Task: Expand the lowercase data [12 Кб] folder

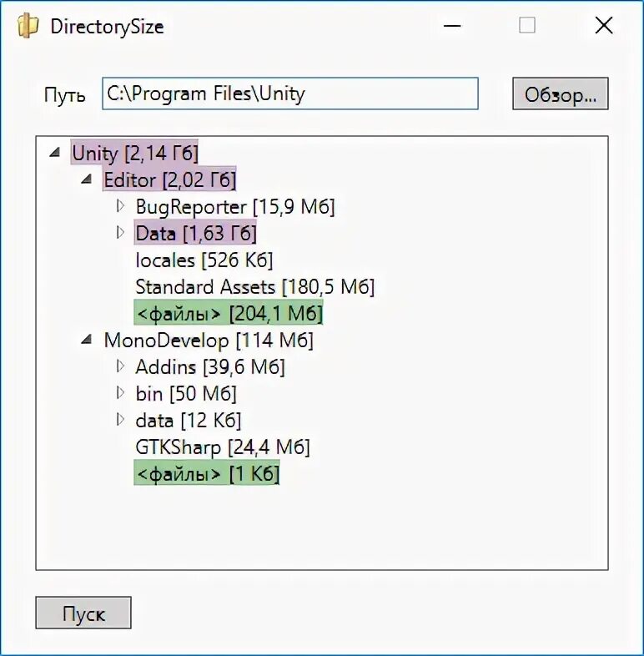Action: 120,420
